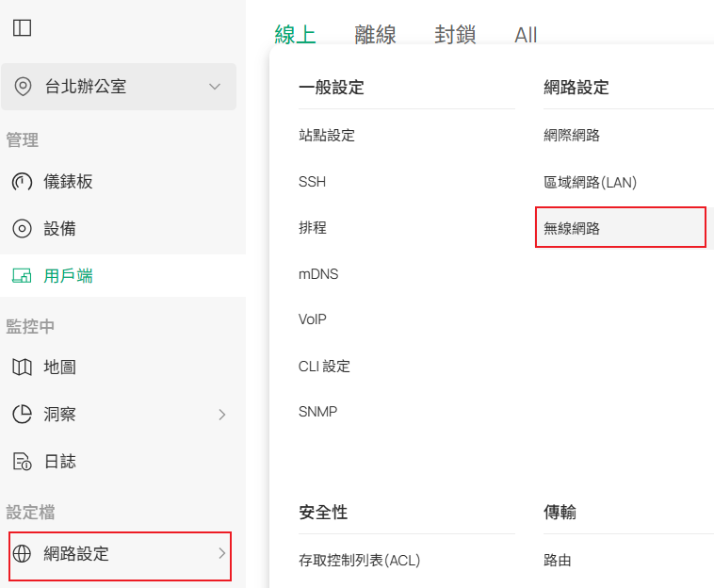
Task: Click the 地圖 map icon
Action: coord(22,367)
